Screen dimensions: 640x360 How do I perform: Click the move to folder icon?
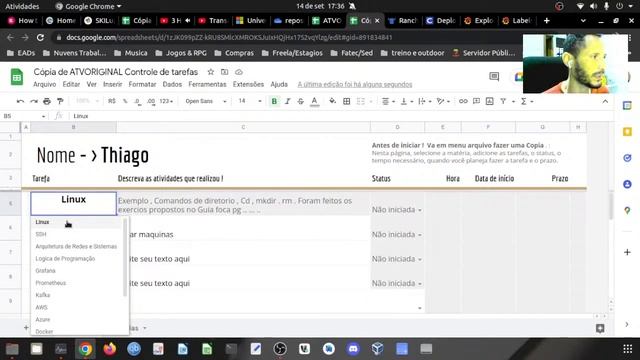(224, 72)
